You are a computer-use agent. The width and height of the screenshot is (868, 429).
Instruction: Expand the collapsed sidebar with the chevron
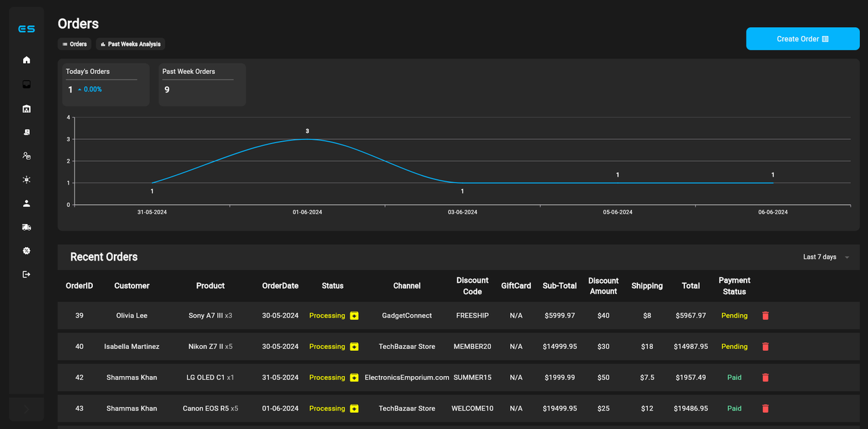(26, 409)
